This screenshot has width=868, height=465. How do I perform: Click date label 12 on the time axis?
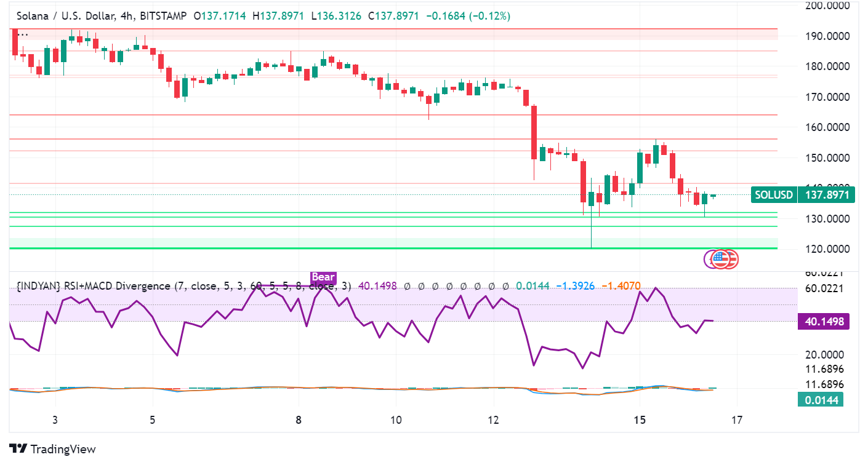pyautogui.click(x=493, y=421)
